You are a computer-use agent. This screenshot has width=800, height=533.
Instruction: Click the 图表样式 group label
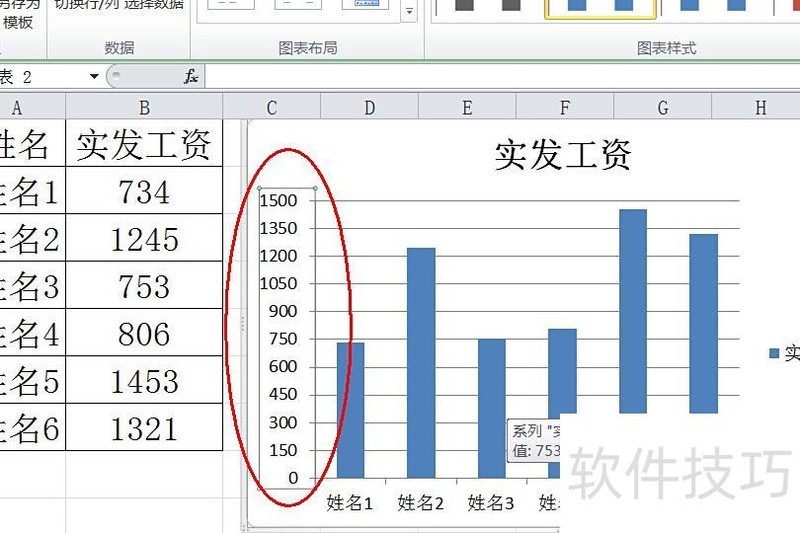point(666,48)
